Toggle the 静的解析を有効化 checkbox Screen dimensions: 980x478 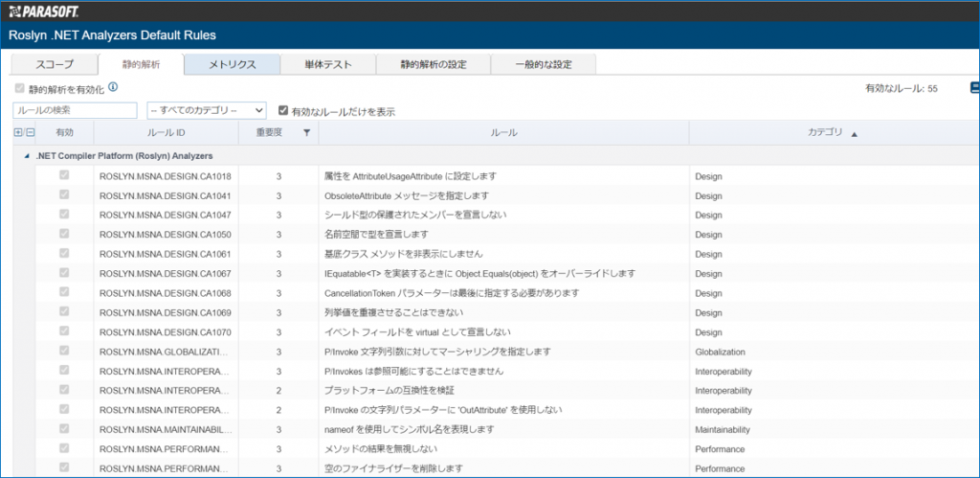point(20,88)
